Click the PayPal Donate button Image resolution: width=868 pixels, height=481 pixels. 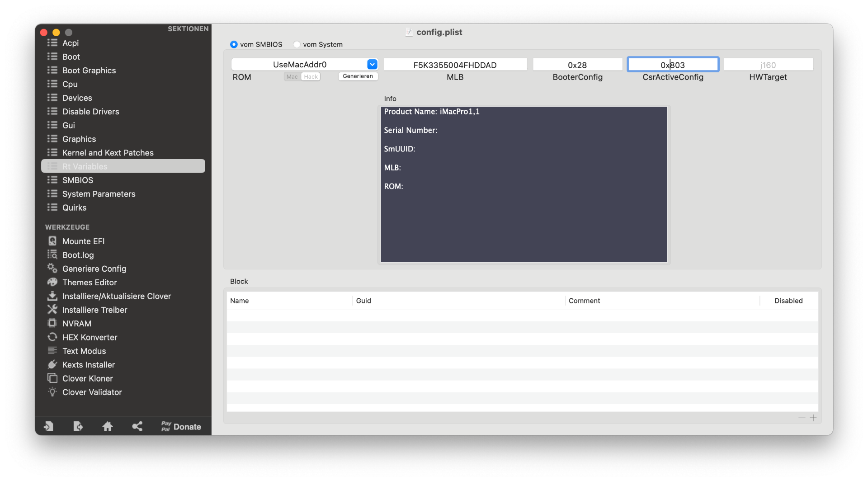click(x=181, y=426)
